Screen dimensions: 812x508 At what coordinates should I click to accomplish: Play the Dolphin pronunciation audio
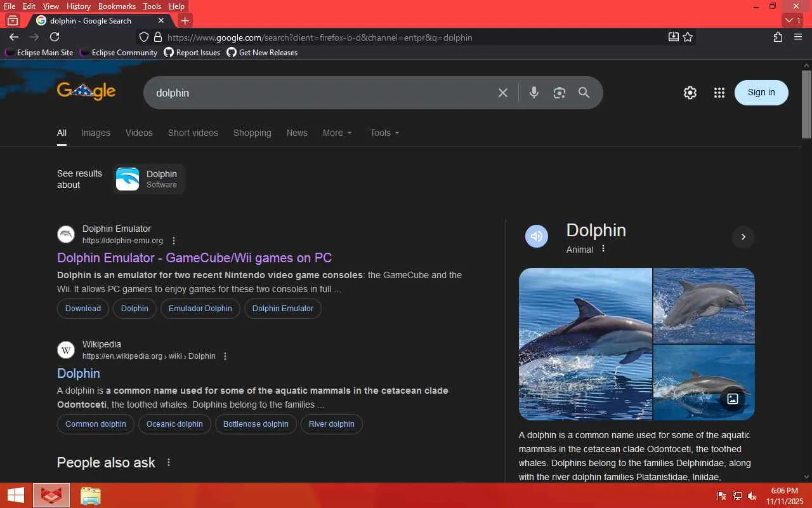pyautogui.click(x=537, y=236)
